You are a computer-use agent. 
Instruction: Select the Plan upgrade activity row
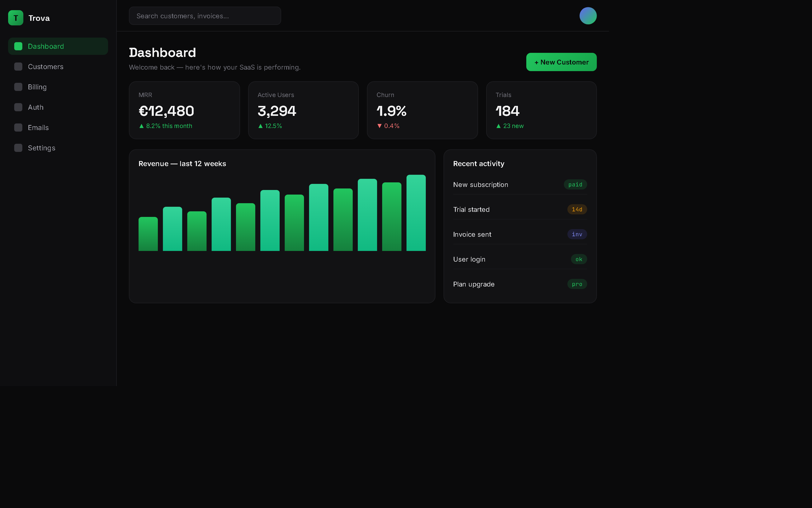(x=520, y=284)
